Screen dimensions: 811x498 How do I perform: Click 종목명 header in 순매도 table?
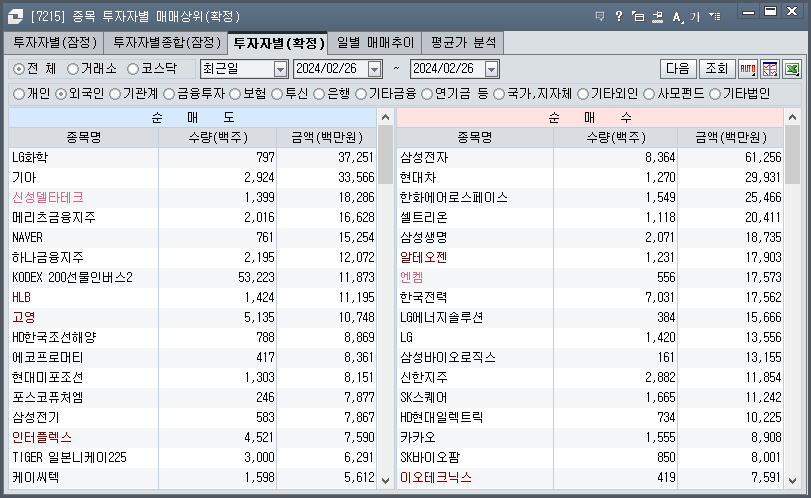pos(83,138)
